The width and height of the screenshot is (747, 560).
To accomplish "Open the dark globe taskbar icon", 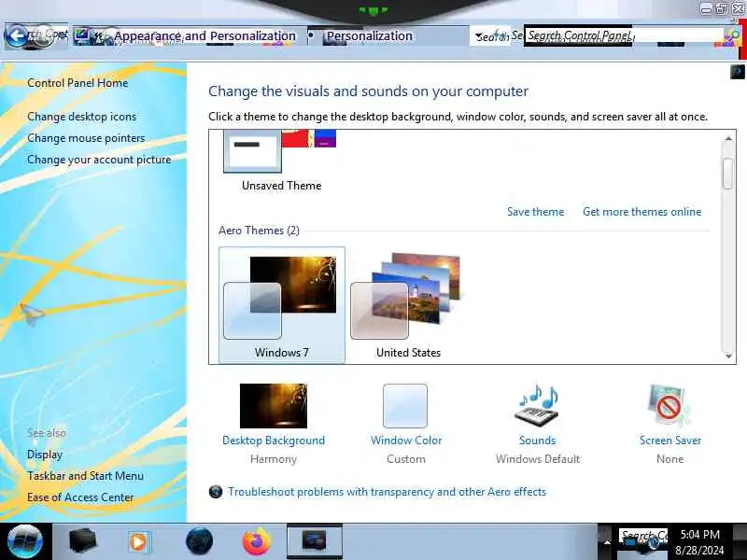I will [x=199, y=541].
